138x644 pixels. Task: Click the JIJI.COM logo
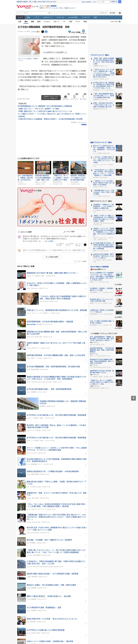(x=74, y=32)
